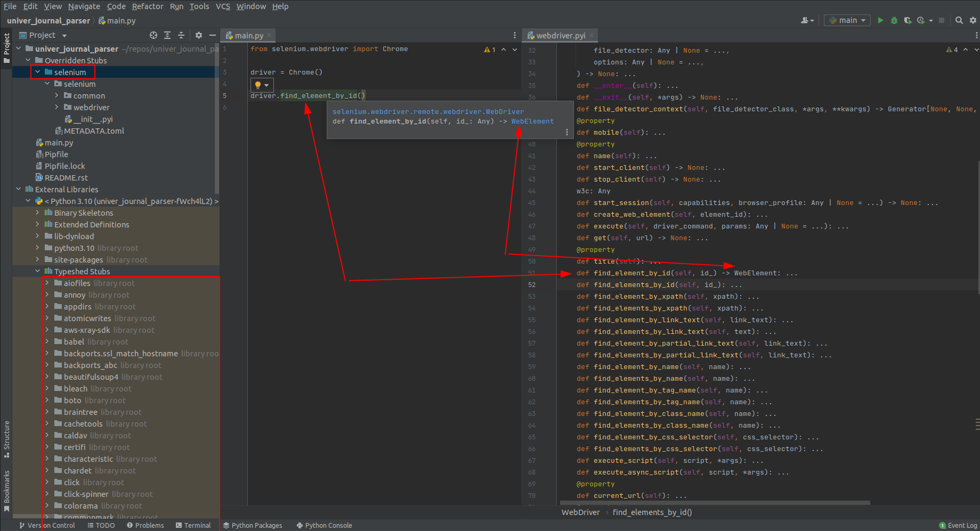Click WebElement link in documentation popup
The height and width of the screenshot is (531, 980).
click(532, 121)
